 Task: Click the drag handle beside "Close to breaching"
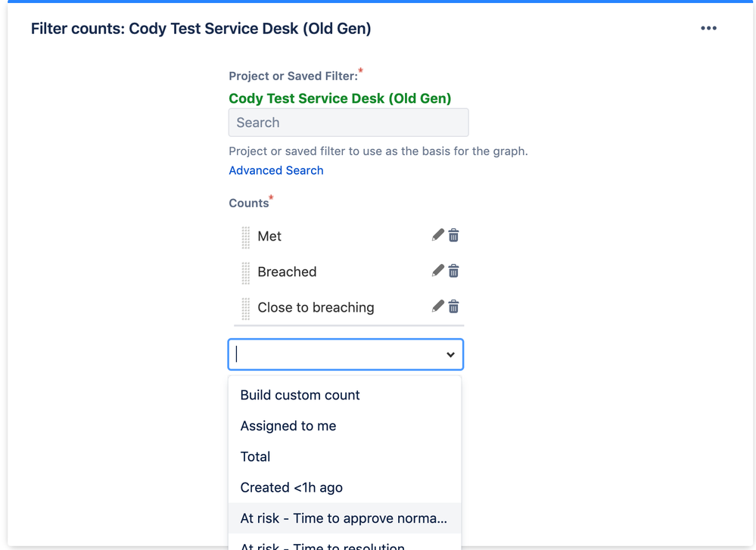point(246,306)
